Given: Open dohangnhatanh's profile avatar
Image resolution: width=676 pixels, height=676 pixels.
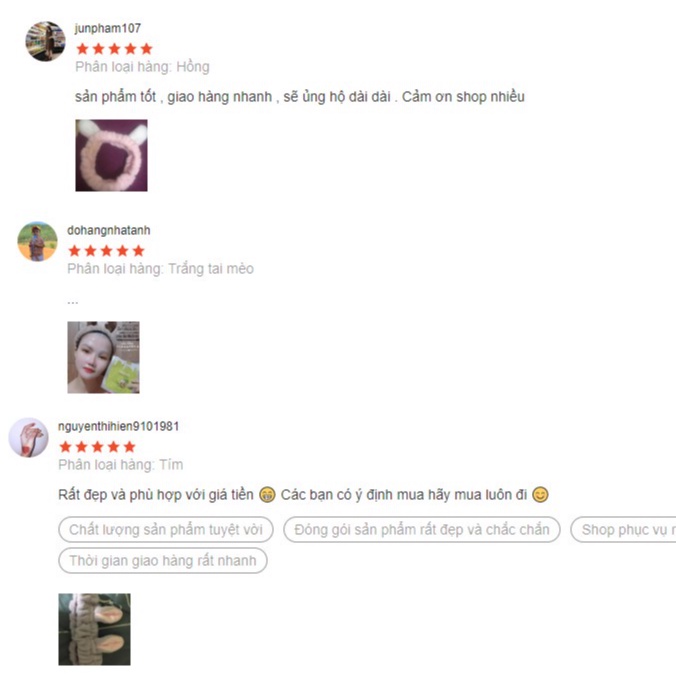Looking at the screenshot, I should [37, 241].
